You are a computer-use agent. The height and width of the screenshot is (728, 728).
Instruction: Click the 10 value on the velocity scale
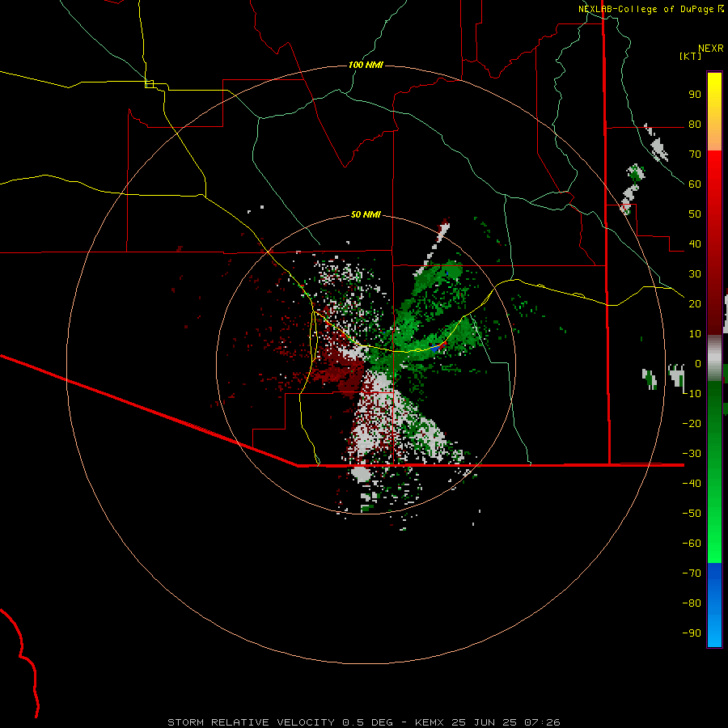[695, 334]
